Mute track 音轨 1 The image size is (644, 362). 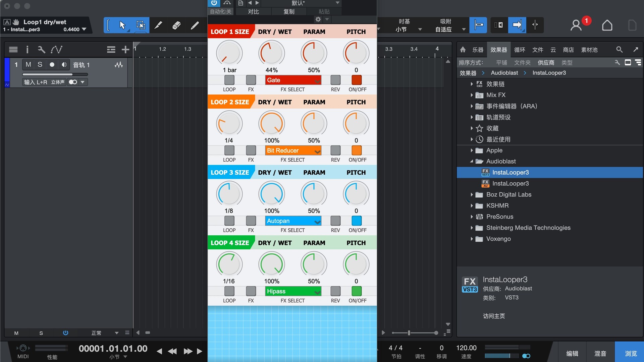tap(28, 65)
